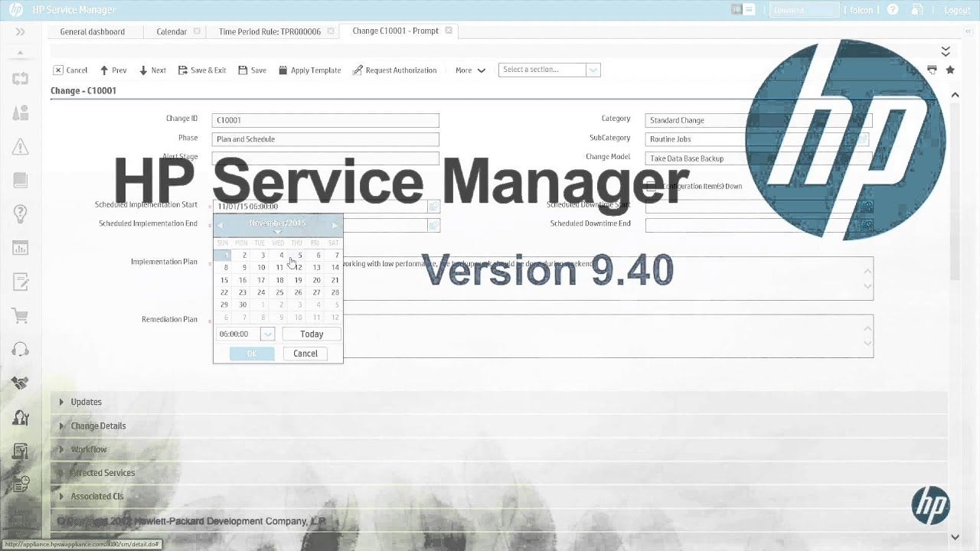Click the Logout link

click(958, 10)
